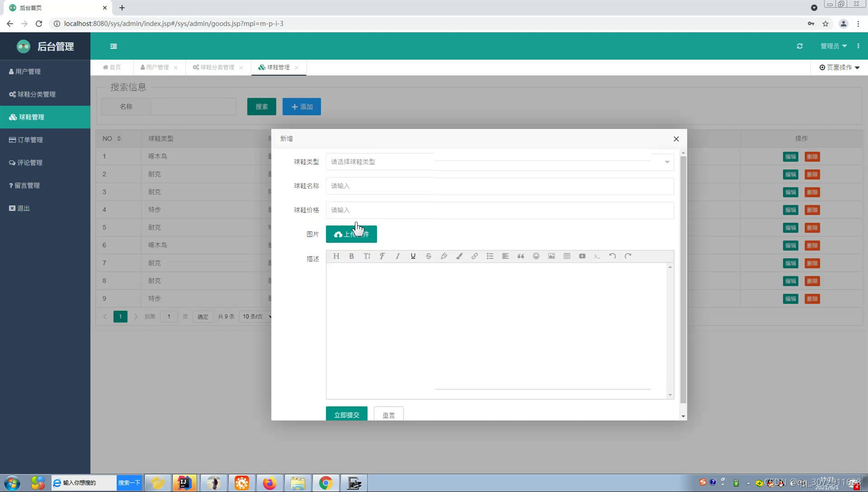Close the 球鞋管理 tab
The image size is (868, 492).
click(297, 67)
